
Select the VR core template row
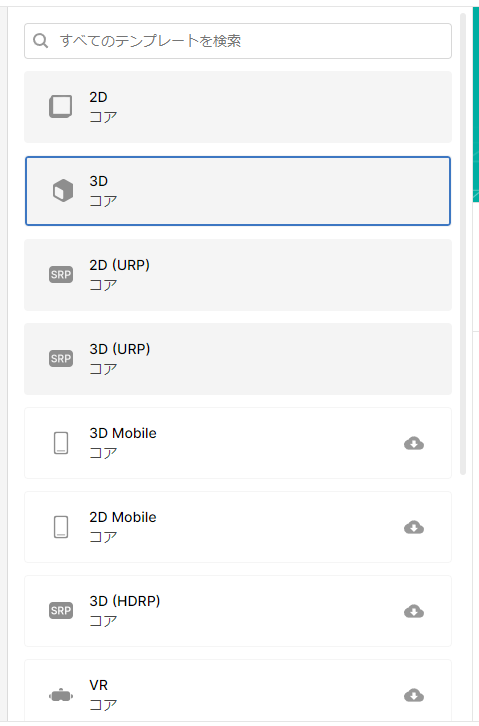(238, 691)
